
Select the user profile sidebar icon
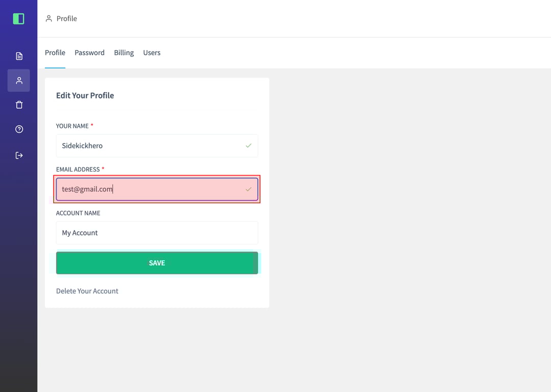point(19,81)
